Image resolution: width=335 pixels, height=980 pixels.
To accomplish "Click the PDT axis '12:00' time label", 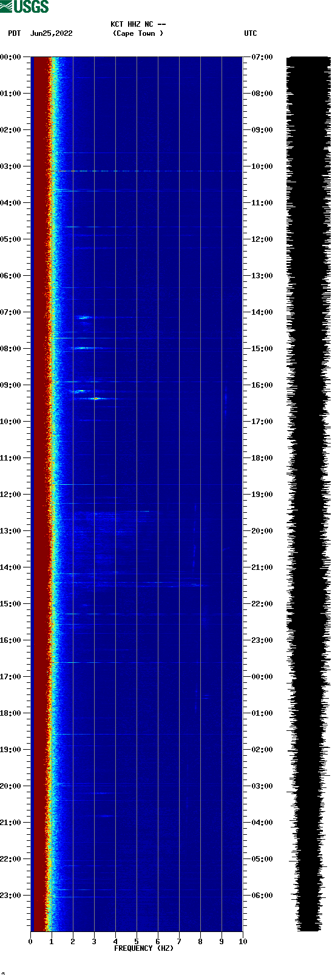I will (x=11, y=495).
